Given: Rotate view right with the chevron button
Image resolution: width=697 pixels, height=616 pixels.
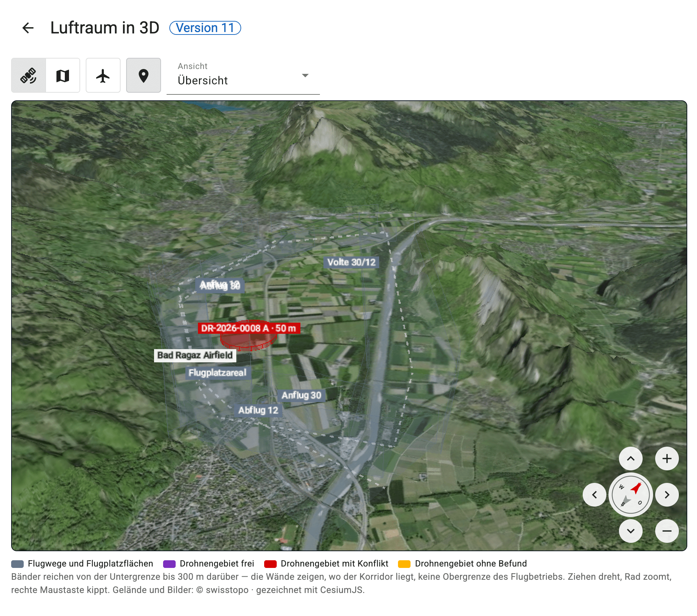Looking at the screenshot, I should click(667, 495).
